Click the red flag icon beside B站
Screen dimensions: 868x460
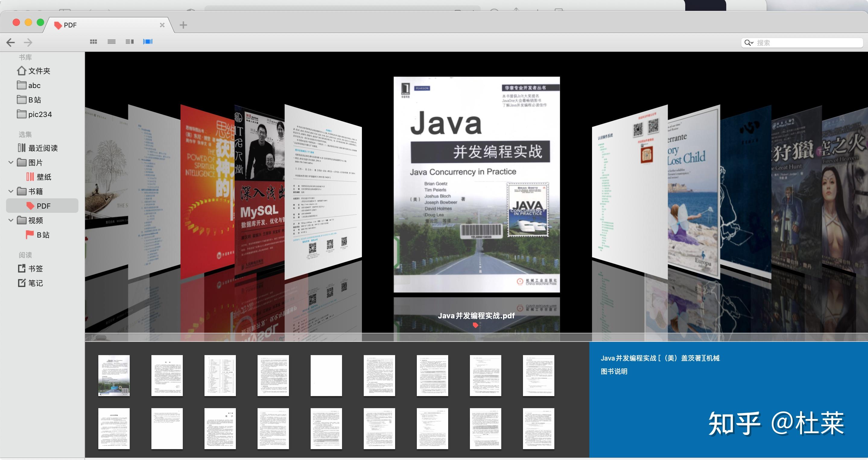30,235
